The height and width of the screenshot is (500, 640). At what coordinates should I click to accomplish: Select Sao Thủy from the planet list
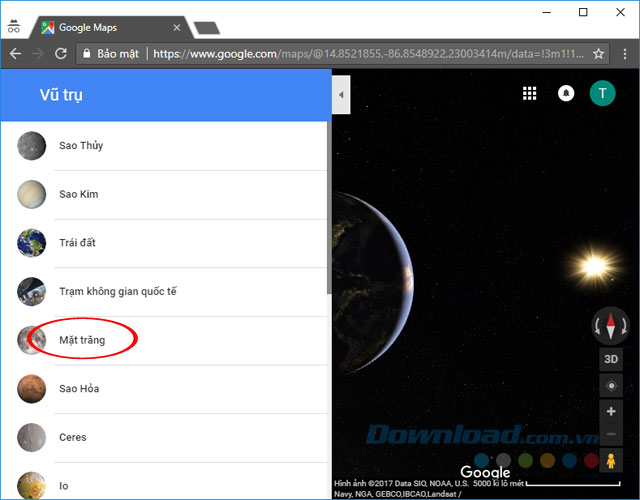click(164, 146)
